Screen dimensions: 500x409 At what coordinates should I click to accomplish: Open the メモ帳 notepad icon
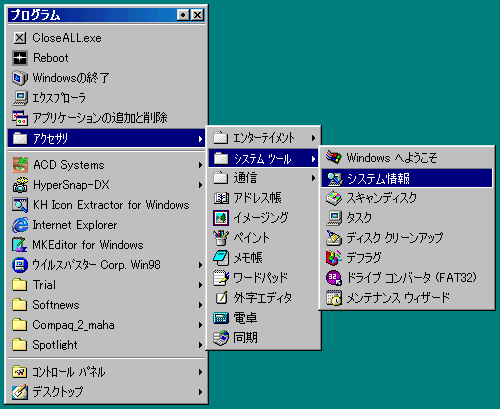click(x=221, y=258)
